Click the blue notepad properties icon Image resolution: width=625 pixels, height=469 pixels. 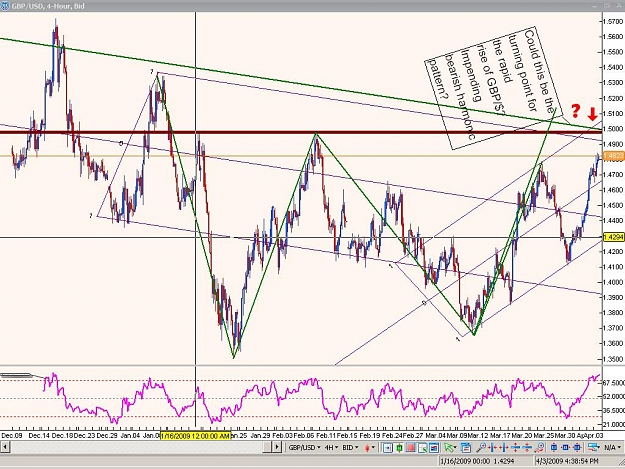click(466, 448)
